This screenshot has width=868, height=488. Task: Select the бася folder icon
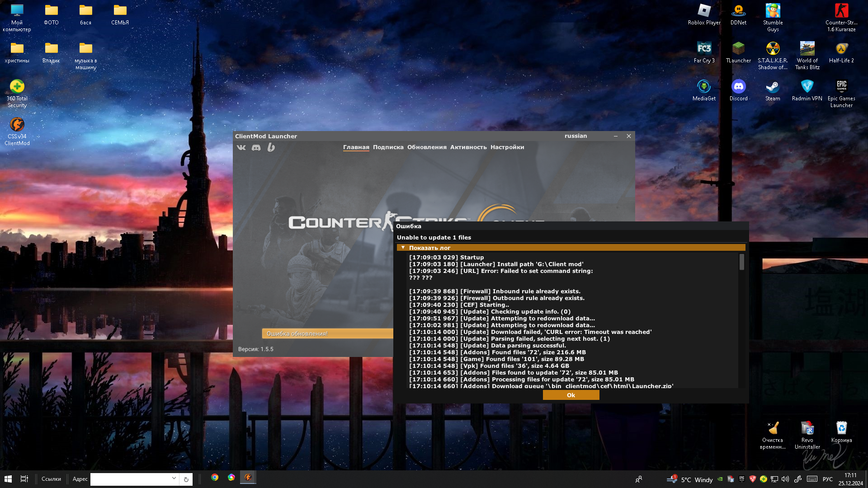(x=86, y=14)
